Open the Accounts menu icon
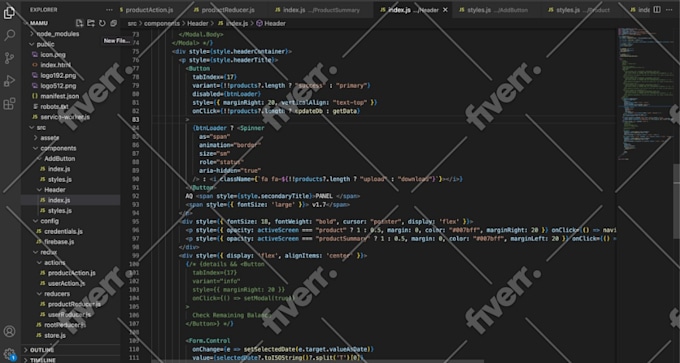 click(9, 331)
